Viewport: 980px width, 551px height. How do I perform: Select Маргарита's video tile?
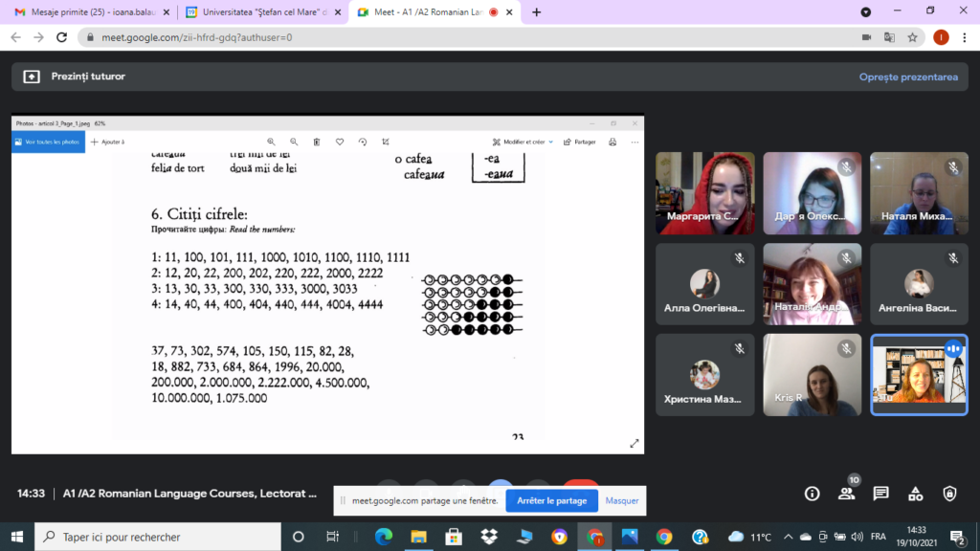point(704,193)
